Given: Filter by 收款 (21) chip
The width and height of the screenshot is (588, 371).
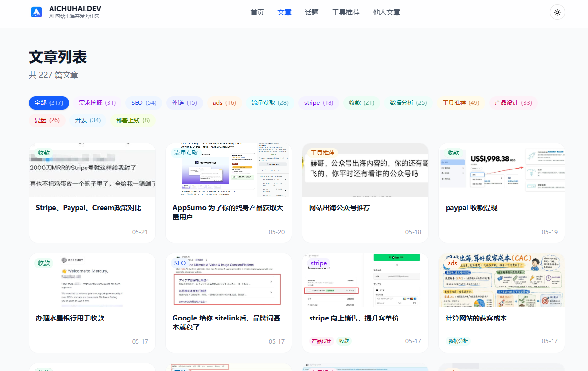Looking at the screenshot, I should 362,102.
